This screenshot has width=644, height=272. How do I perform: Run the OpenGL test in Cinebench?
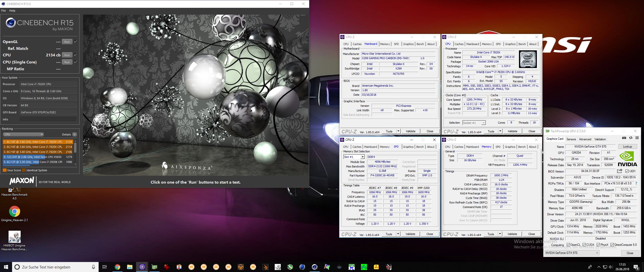67,42
